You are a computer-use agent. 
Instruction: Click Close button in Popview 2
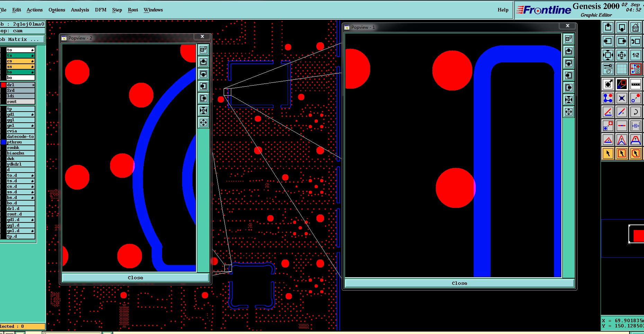tap(135, 278)
